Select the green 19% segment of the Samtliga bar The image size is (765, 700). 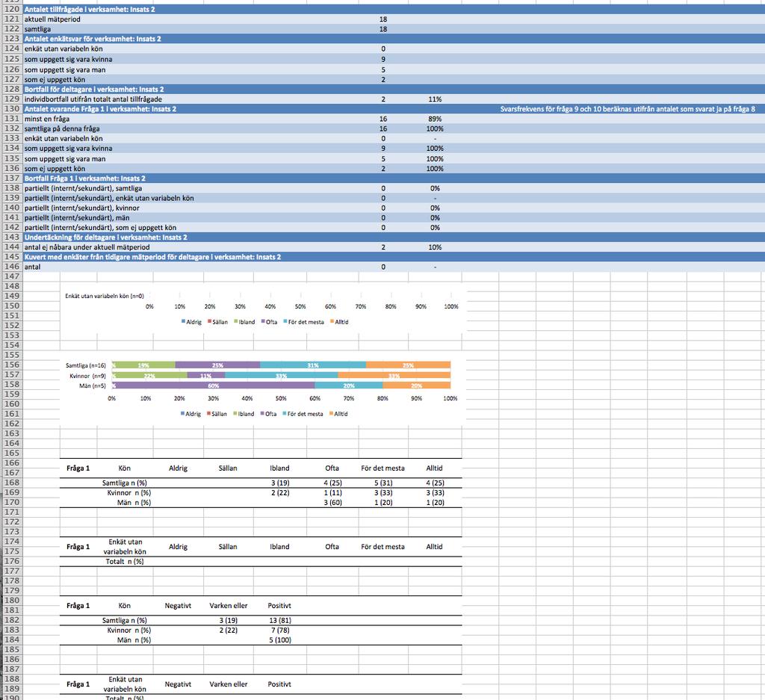[144, 365]
